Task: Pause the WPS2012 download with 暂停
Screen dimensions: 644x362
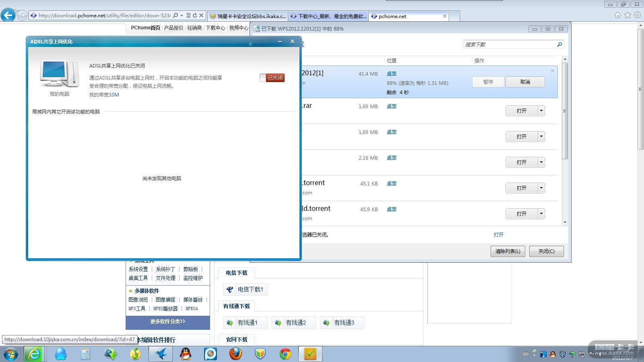Action: point(488,82)
